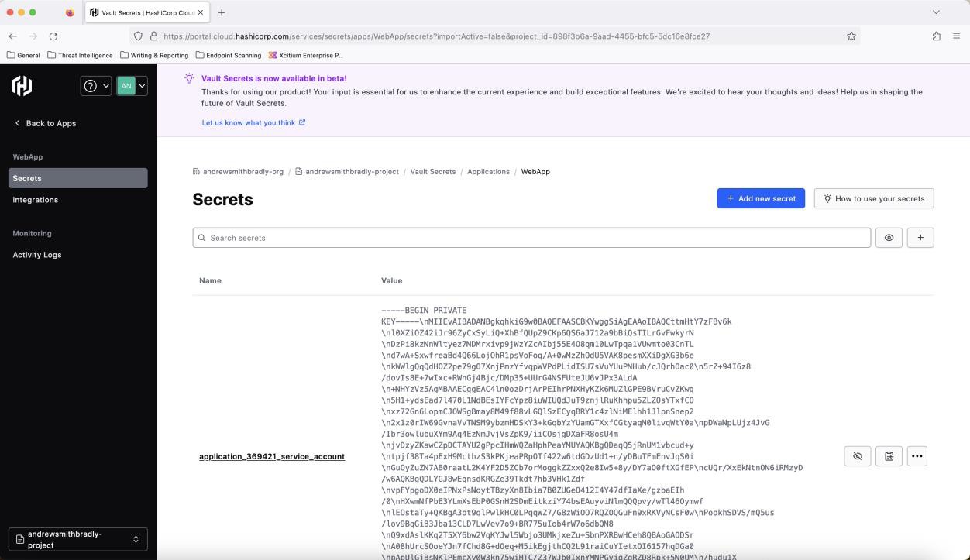Open the user account dropdown chevron

pyautogui.click(x=142, y=86)
